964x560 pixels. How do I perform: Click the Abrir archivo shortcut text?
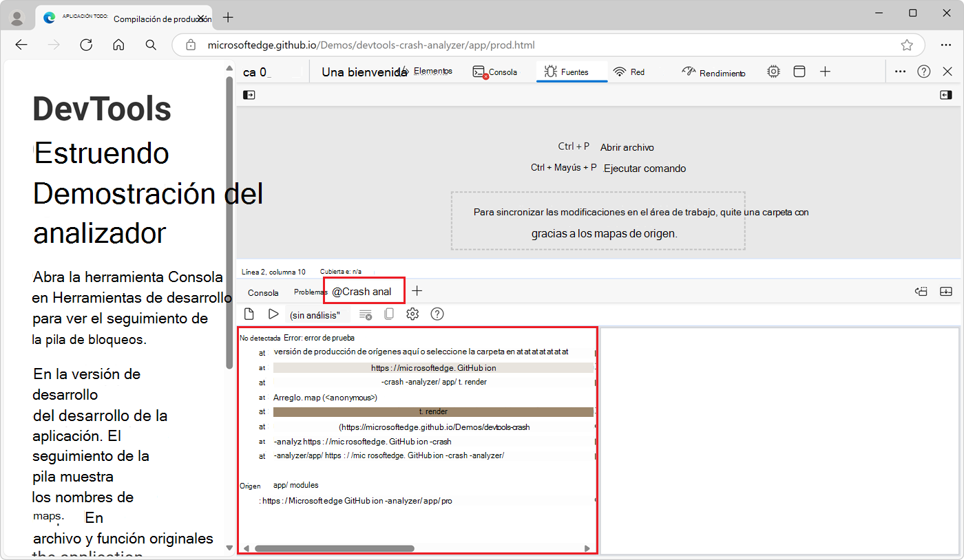(627, 147)
